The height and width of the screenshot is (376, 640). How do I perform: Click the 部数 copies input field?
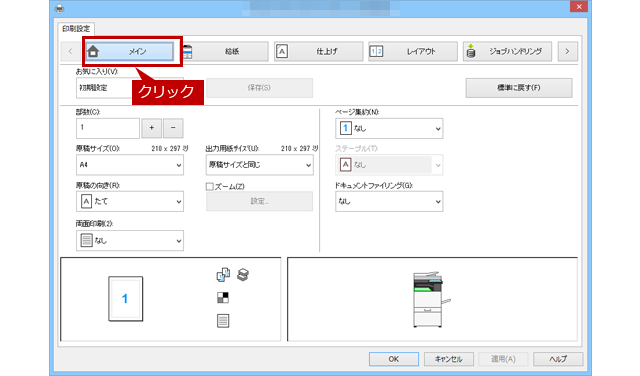108,128
